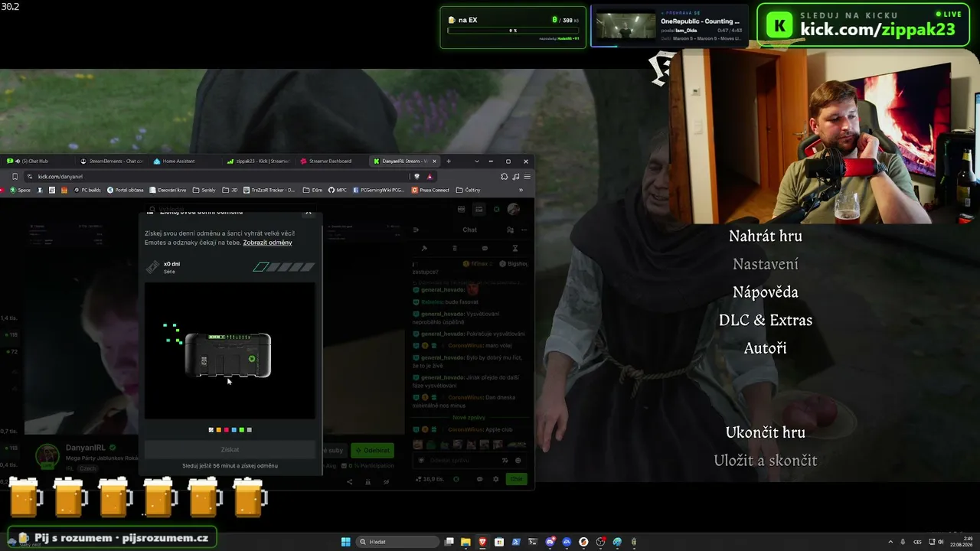Switch to the zippak23 Kick browser tab
980x551 pixels.
(x=259, y=161)
